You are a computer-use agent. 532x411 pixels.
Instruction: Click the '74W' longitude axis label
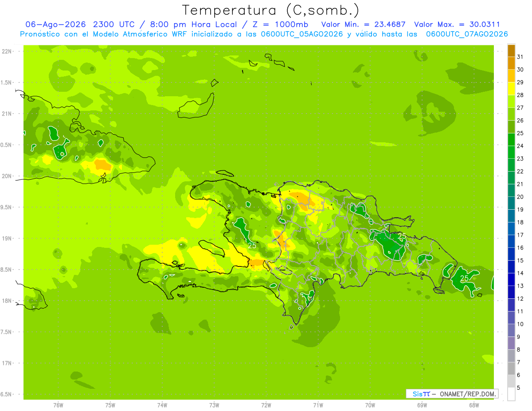click(x=162, y=405)
